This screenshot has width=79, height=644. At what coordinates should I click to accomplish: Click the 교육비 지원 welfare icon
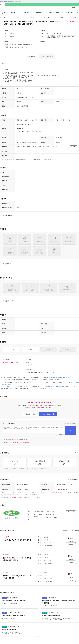point(54,239)
